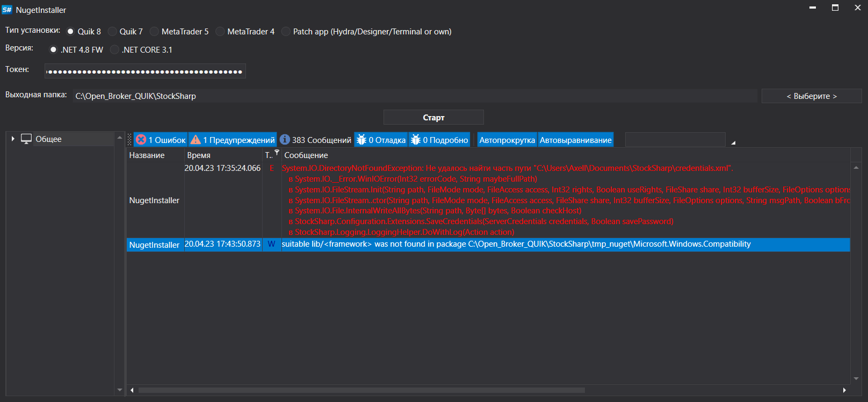868x402 pixels.
Task: Toggle the info messages filter icon
Action: click(285, 140)
